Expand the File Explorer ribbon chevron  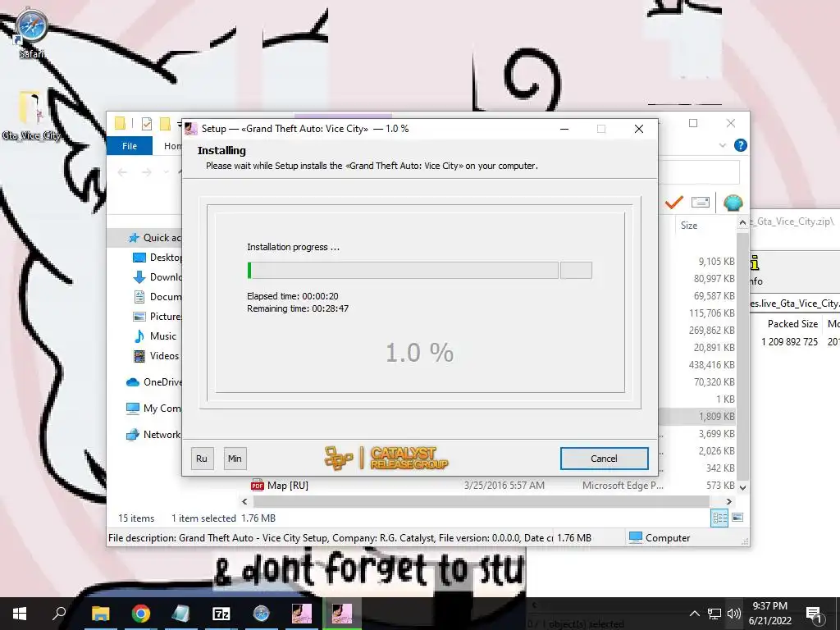(x=722, y=145)
